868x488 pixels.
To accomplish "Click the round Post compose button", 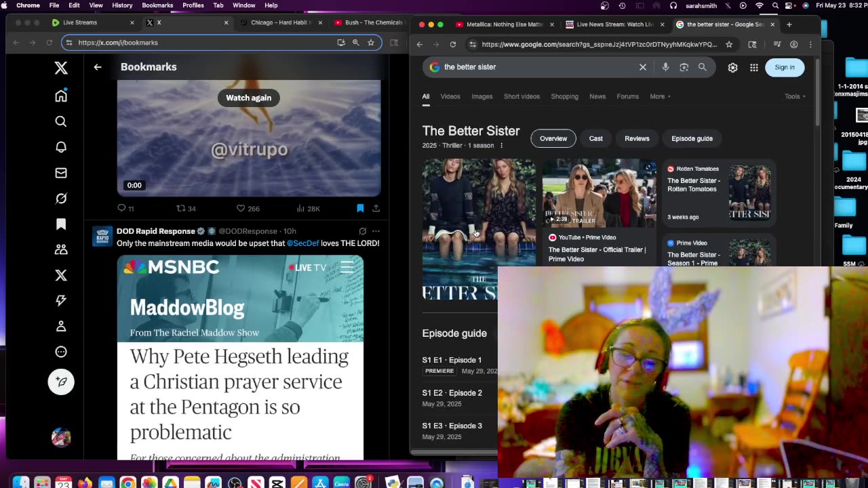I will 61,382.
